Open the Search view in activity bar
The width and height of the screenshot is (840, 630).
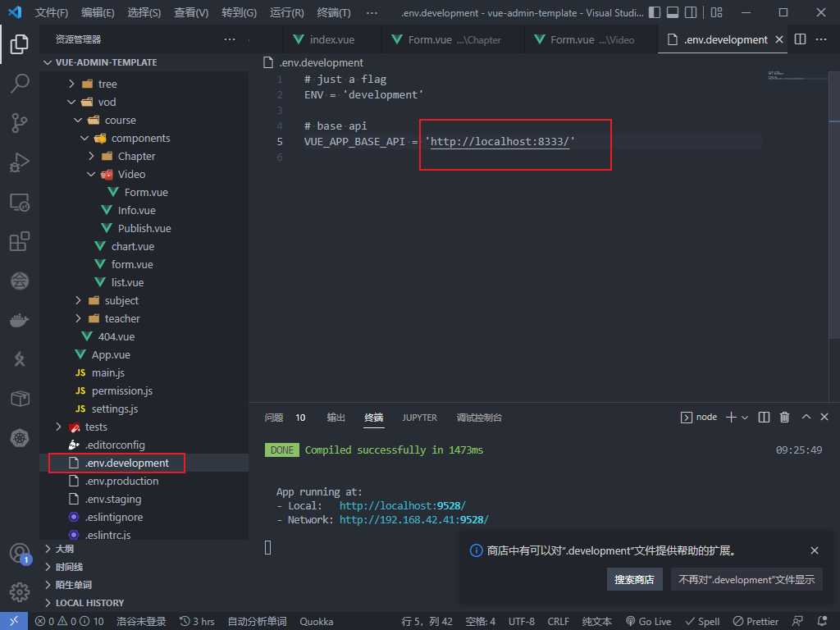(x=20, y=83)
